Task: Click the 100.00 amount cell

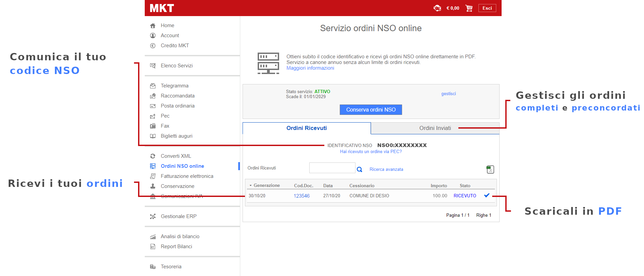Action: coord(440,196)
